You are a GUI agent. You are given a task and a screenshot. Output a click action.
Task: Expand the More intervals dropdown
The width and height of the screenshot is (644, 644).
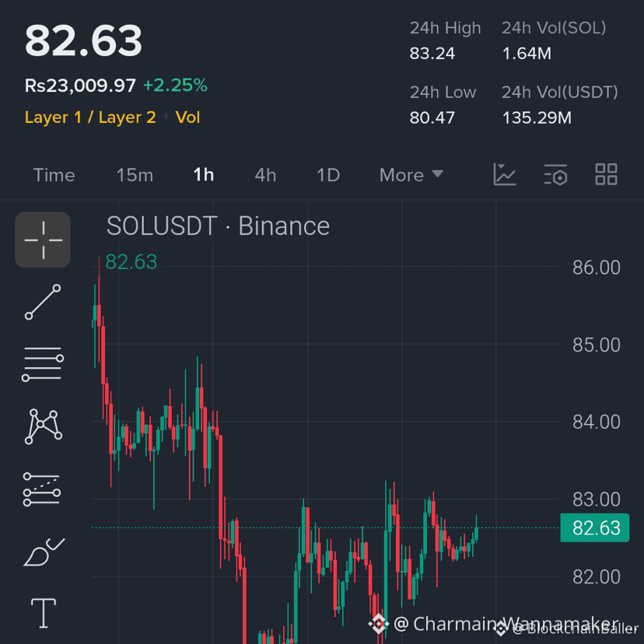(x=411, y=175)
